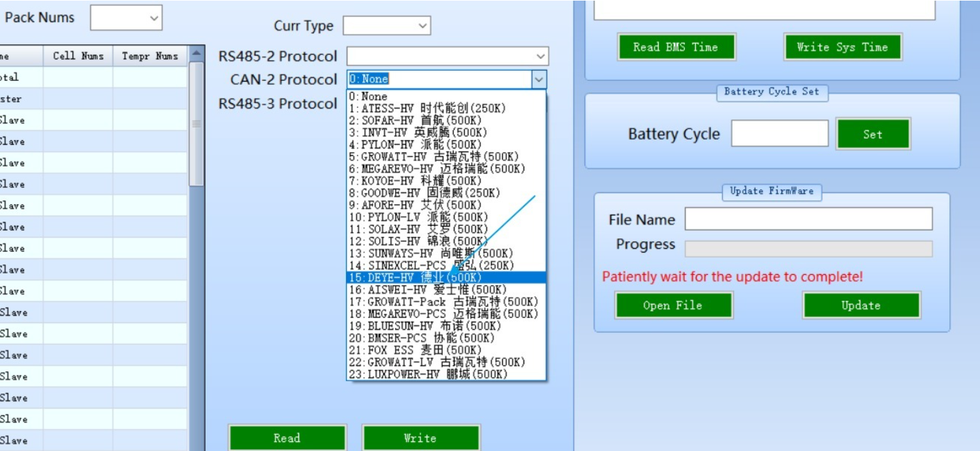Pick 6: MEGAREVO-HV protocol option

(446, 169)
